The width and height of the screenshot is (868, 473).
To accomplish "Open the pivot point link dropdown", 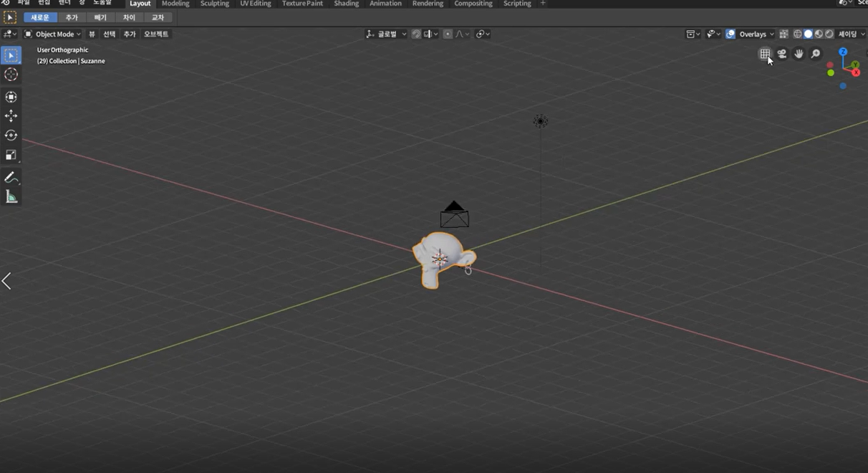I will point(483,34).
